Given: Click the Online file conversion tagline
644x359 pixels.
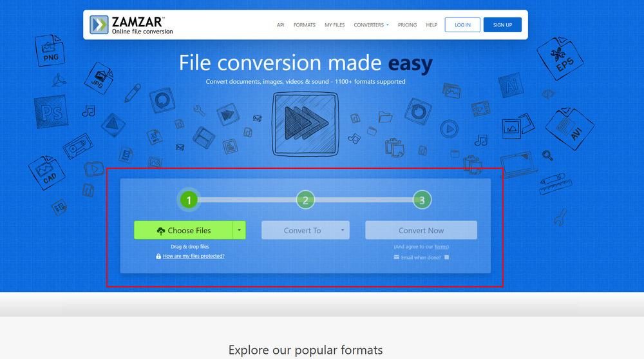Looking at the screenshot, I should (142, 32).
